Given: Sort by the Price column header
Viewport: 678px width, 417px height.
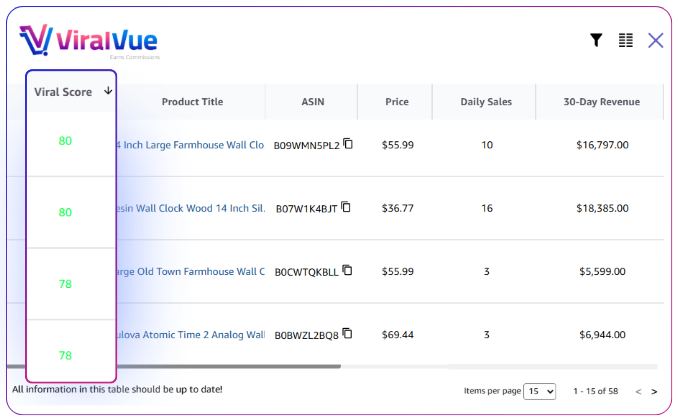Looking at the screenshot, I should [397, 102].
